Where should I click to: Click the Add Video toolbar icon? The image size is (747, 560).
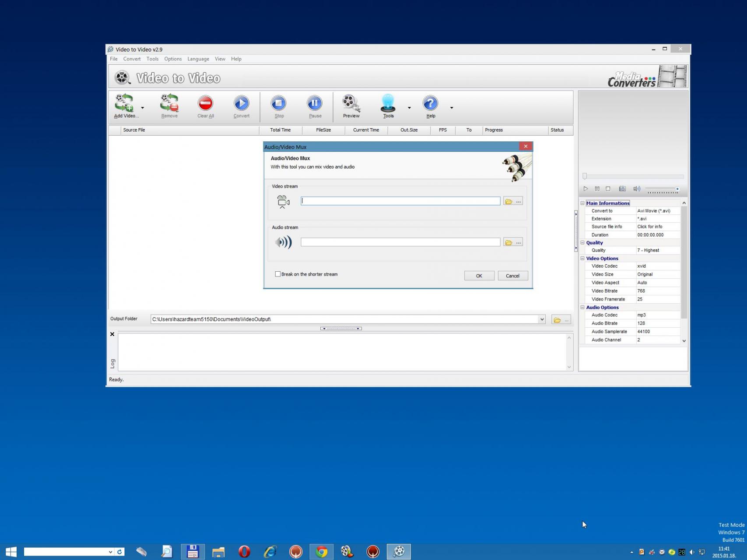[124, 104]
